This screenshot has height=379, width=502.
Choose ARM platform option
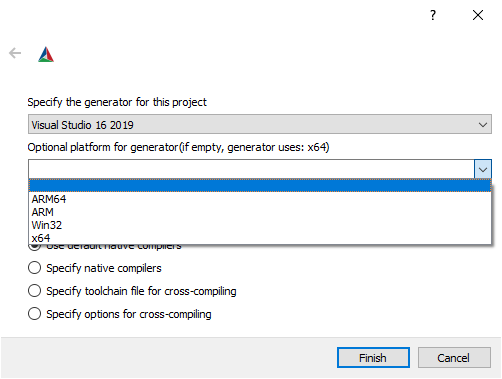(260, 212)
